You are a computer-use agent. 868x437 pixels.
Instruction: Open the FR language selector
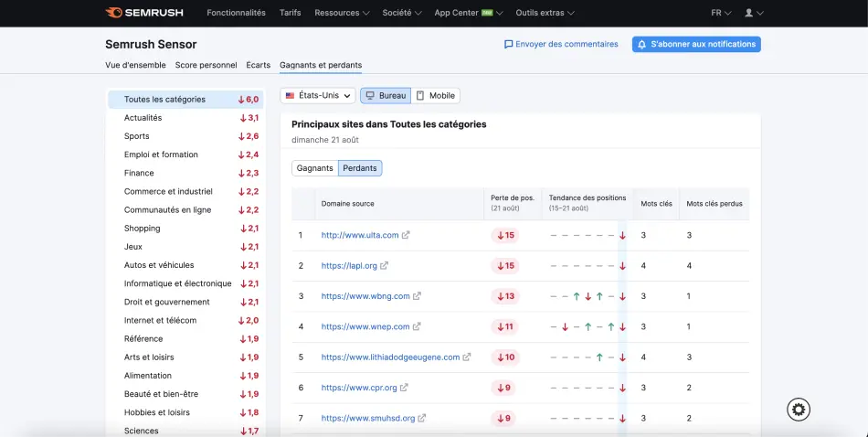721,13
